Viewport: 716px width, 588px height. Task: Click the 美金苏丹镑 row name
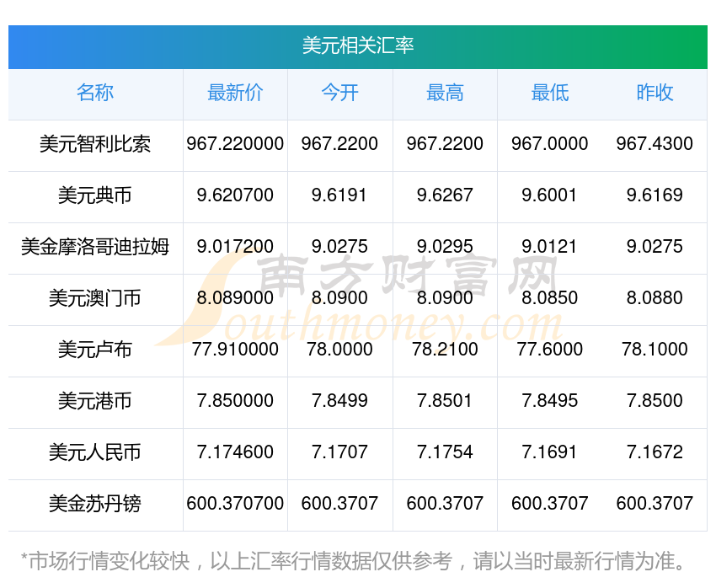(x=95, y=504)
